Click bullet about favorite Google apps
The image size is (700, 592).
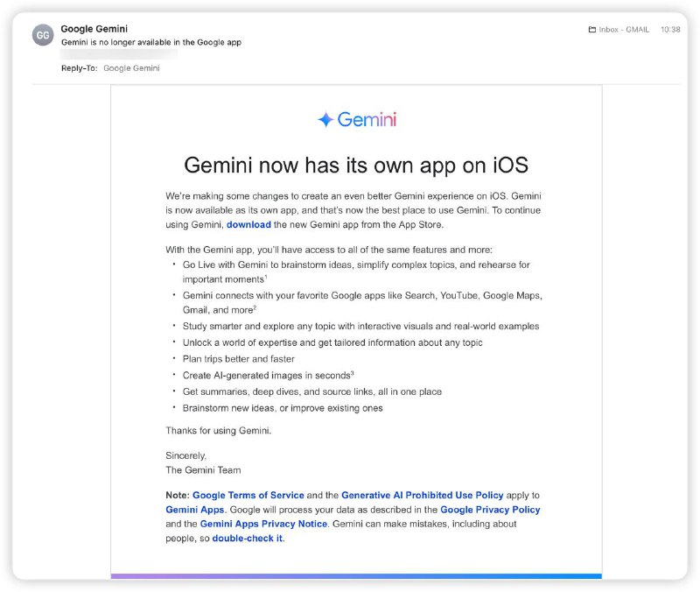(362, 302)
